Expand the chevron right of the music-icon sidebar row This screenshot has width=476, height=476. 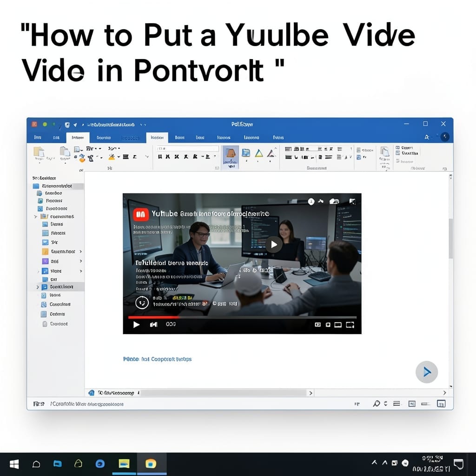click(x=81, y=271)
